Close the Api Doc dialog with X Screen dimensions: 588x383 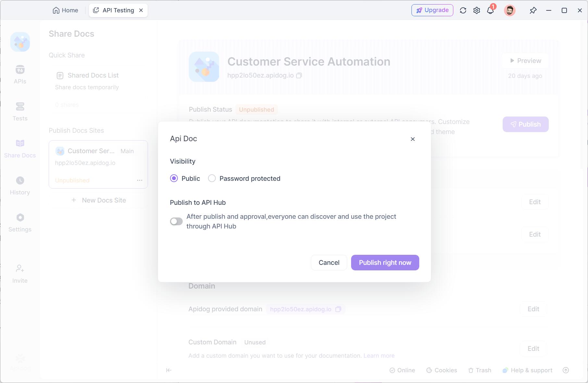click(413, 139)
